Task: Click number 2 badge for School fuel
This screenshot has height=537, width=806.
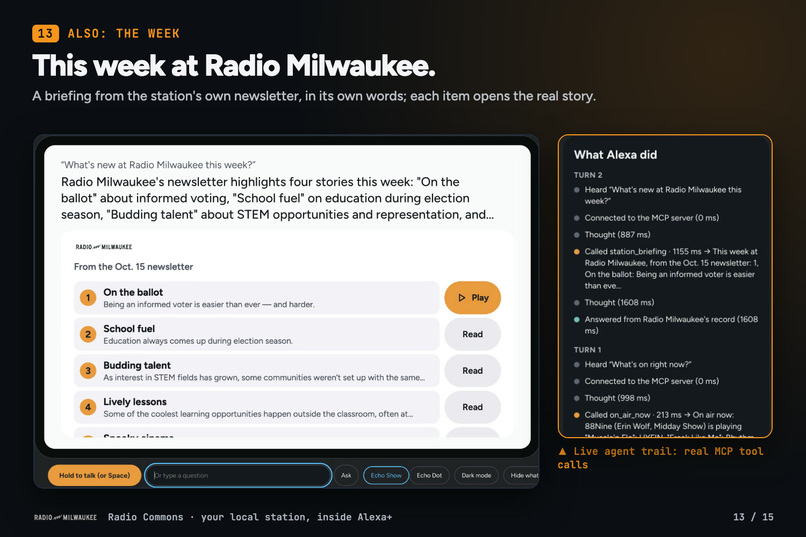Action: 88,334
